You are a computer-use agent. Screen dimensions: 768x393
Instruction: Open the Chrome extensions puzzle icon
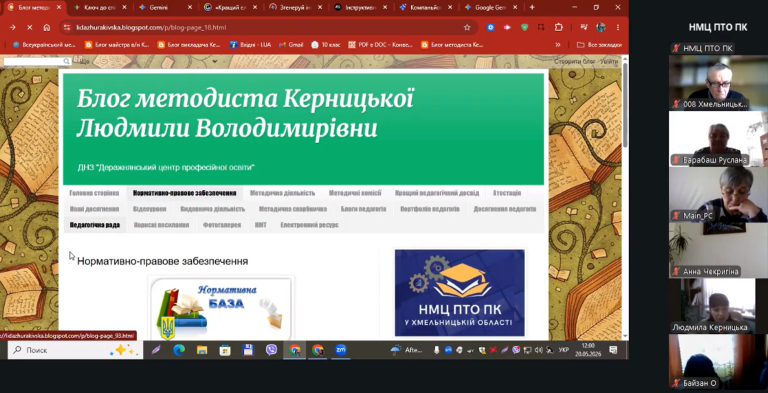click(558, 27)
